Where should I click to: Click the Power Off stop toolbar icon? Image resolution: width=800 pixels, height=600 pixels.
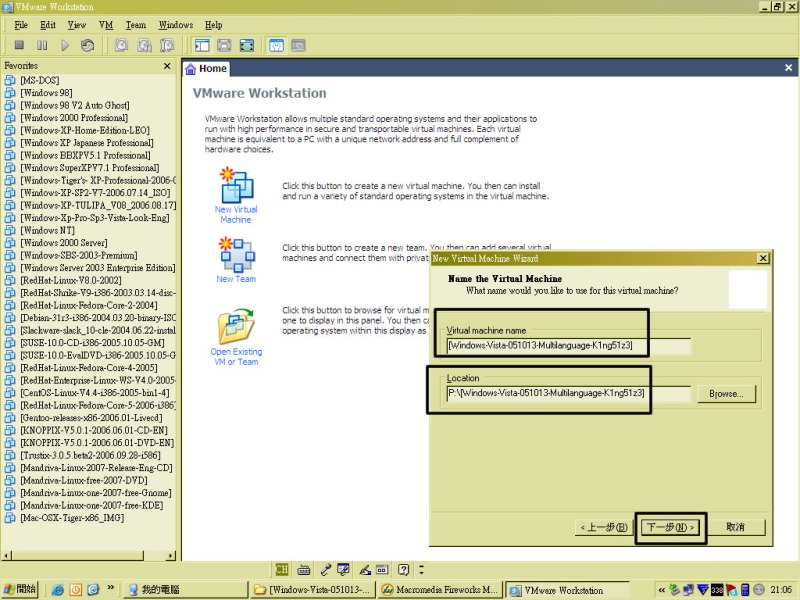coord(19,45)
